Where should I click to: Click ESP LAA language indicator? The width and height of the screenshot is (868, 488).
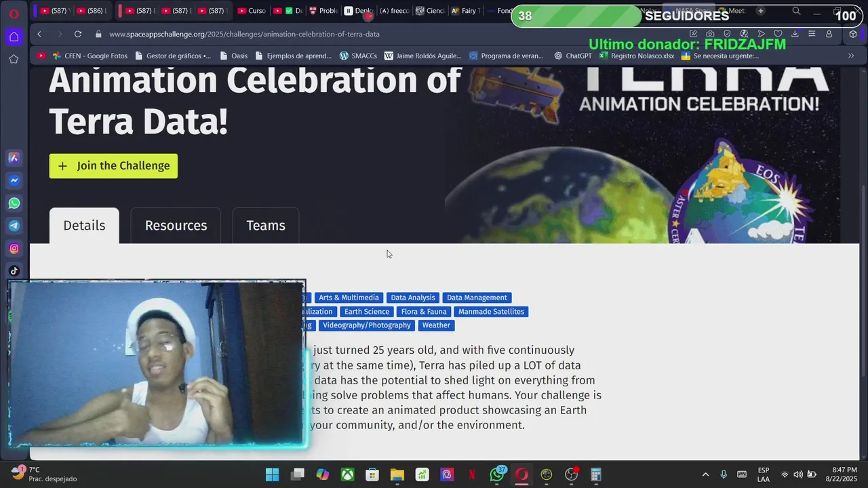(x=763, y=474)
